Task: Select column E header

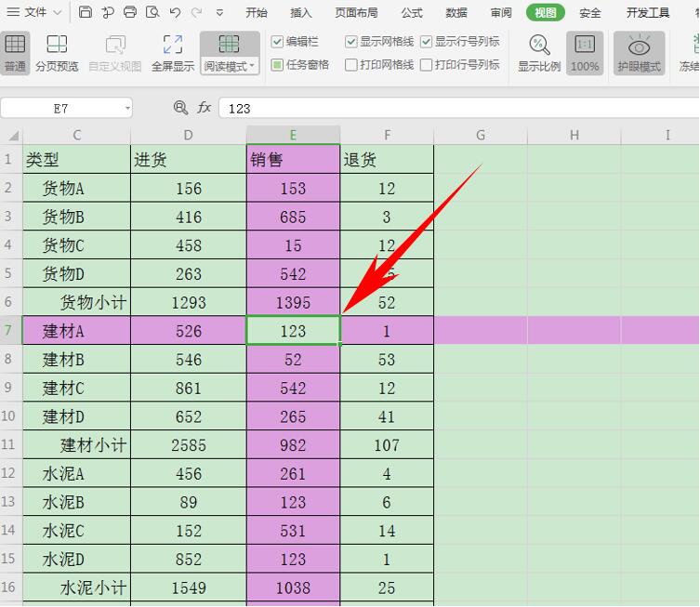Action: tap(294, 135)
